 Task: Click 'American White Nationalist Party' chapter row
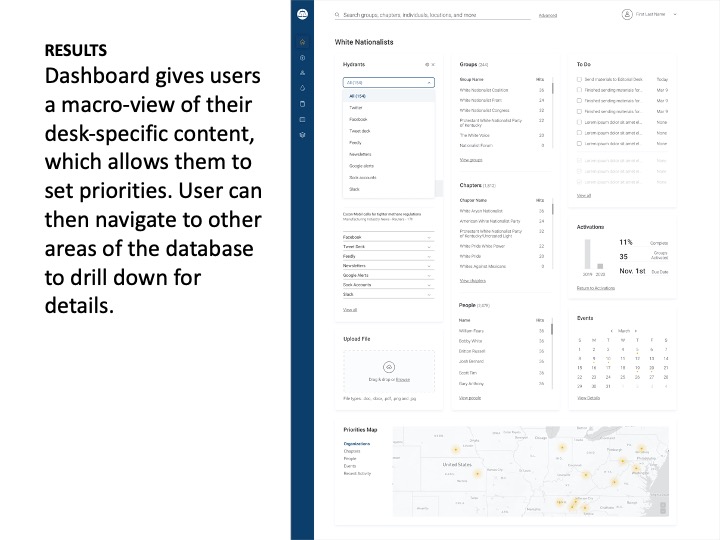(502, 221)
